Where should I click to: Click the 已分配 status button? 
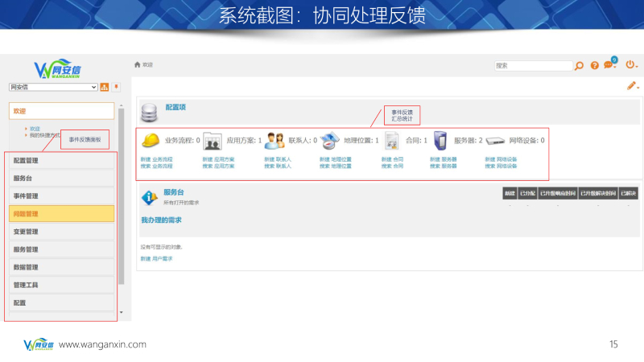tap(527, 194)
